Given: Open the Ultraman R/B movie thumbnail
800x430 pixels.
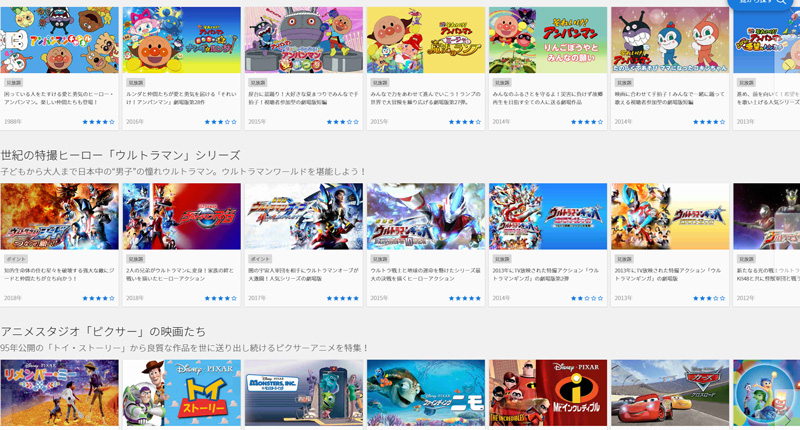Looking at the screenshot, I should point(182,216).
